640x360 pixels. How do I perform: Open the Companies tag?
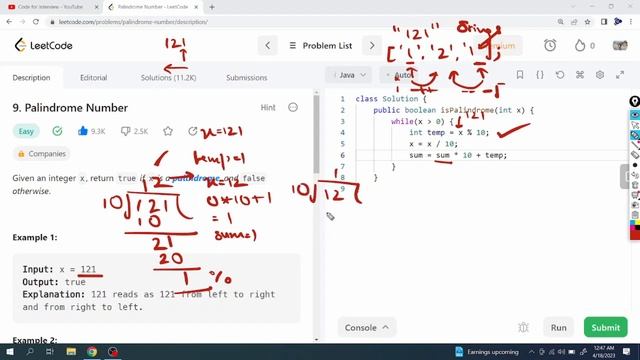click(42, 154)
